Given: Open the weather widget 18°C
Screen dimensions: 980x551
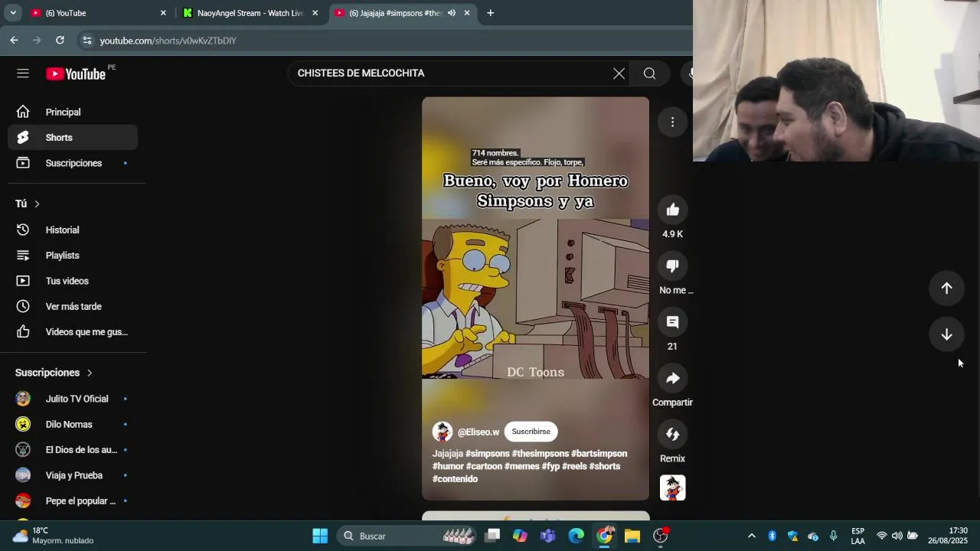Looking at the screenshot, I should (x=54, y=536).
